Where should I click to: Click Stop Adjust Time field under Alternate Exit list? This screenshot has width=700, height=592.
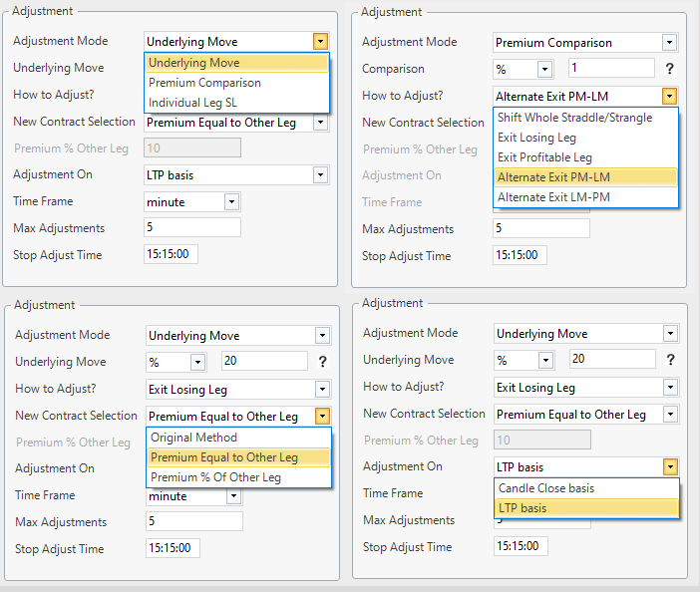pos(520,255)
